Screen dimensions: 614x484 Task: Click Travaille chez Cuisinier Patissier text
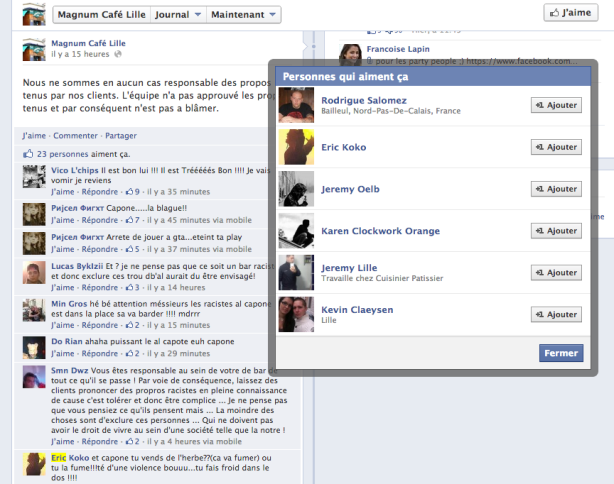(x=382, y=278)
